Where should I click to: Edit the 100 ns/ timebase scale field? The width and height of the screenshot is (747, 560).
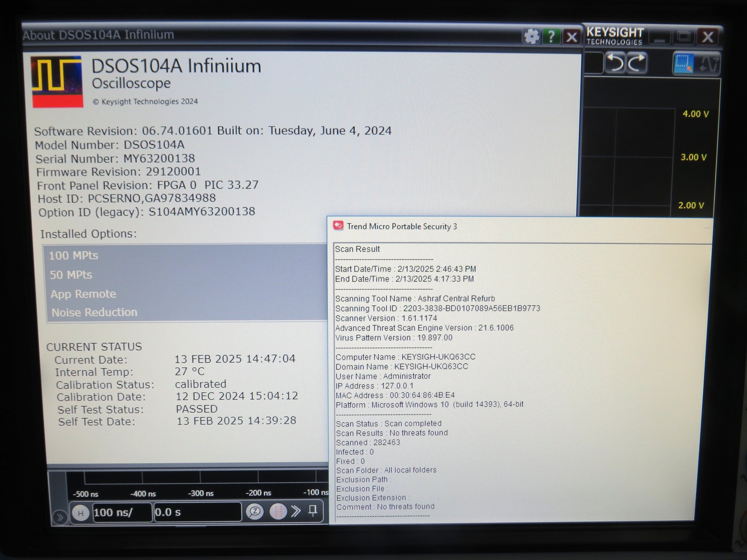click(x=122, y=513)
